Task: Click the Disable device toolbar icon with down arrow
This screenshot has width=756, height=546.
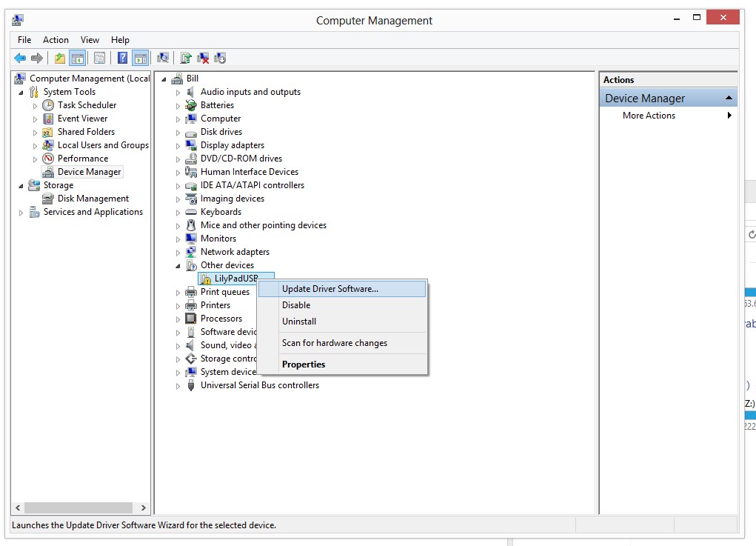Action: click(x=220, y=59)
